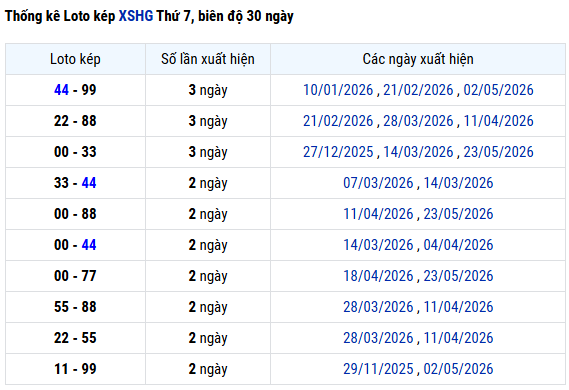Click the 'Loto kép' column header
Image resolution: width=569 pixels, height=390 pixels.
pos(75,59)
